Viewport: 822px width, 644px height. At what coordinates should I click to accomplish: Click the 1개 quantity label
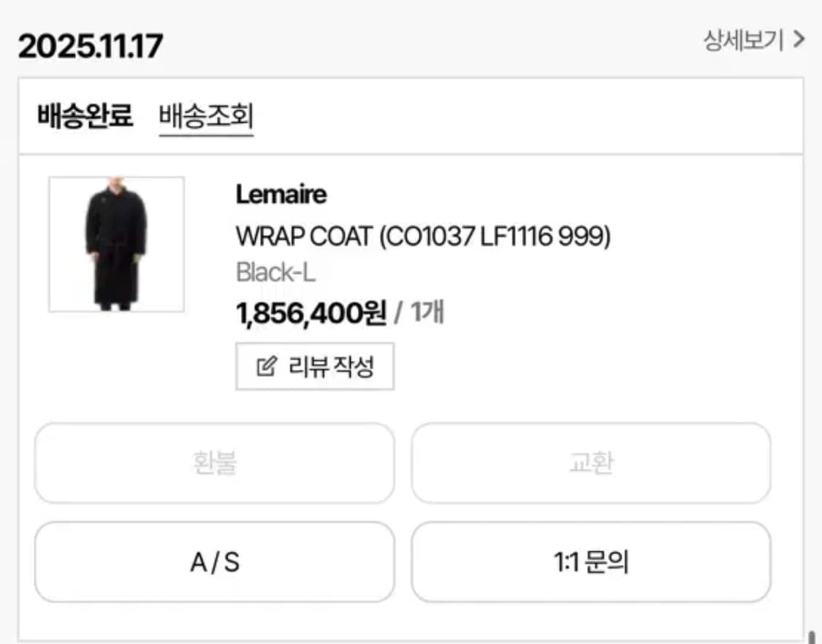430,313
